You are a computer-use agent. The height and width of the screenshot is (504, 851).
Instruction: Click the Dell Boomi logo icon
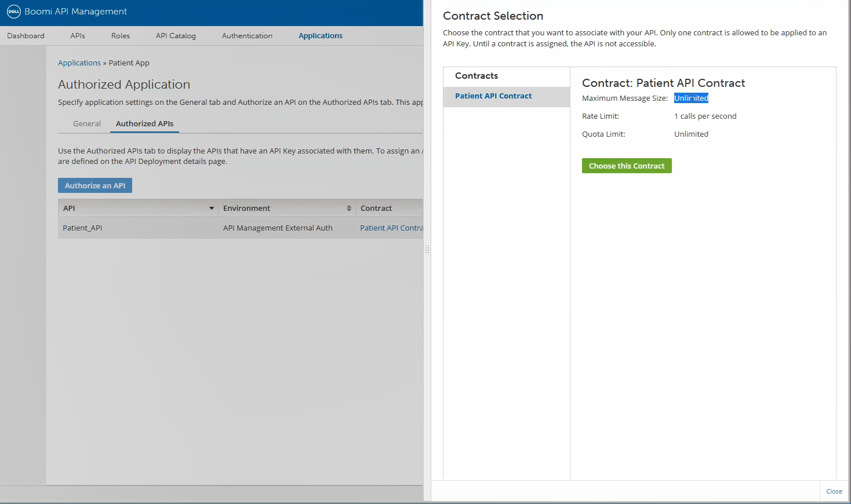tap(13, 12)
